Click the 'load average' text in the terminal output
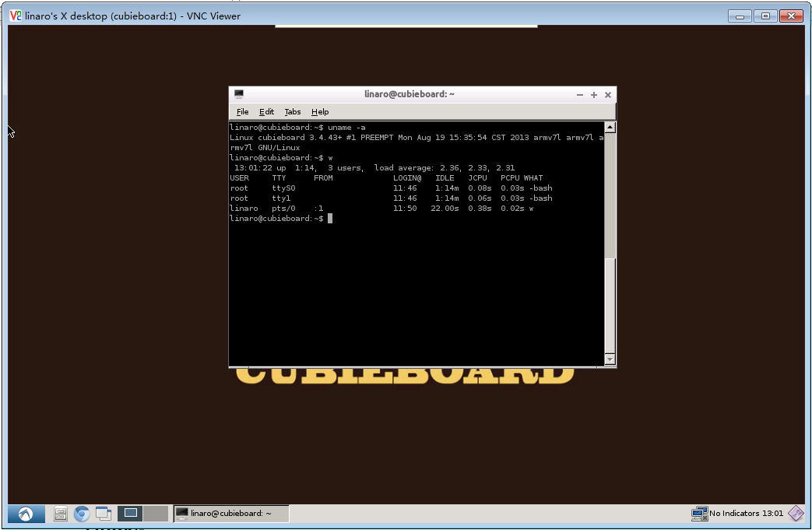 point(403,167)
